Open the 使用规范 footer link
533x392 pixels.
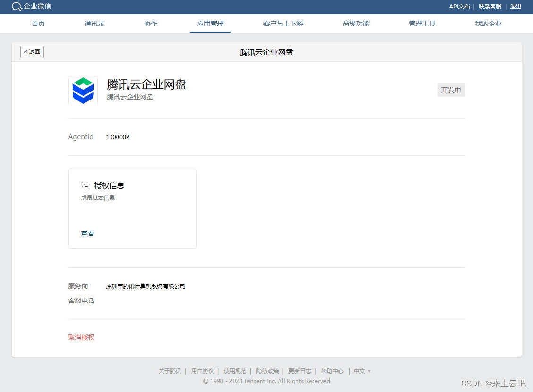coord(235,371)
